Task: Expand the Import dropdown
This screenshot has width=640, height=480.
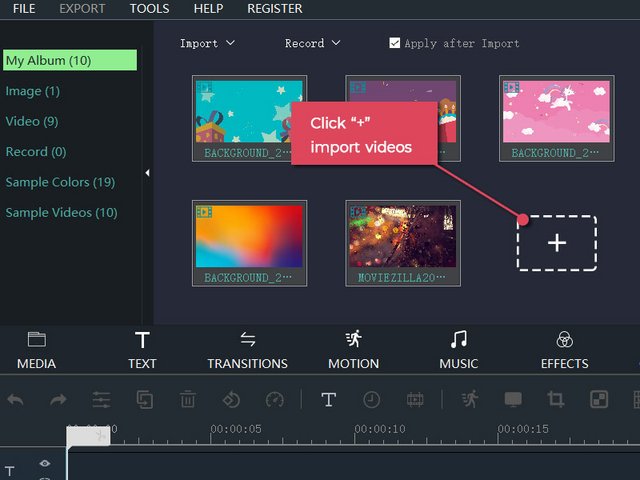Action: (x=207, y=43)
